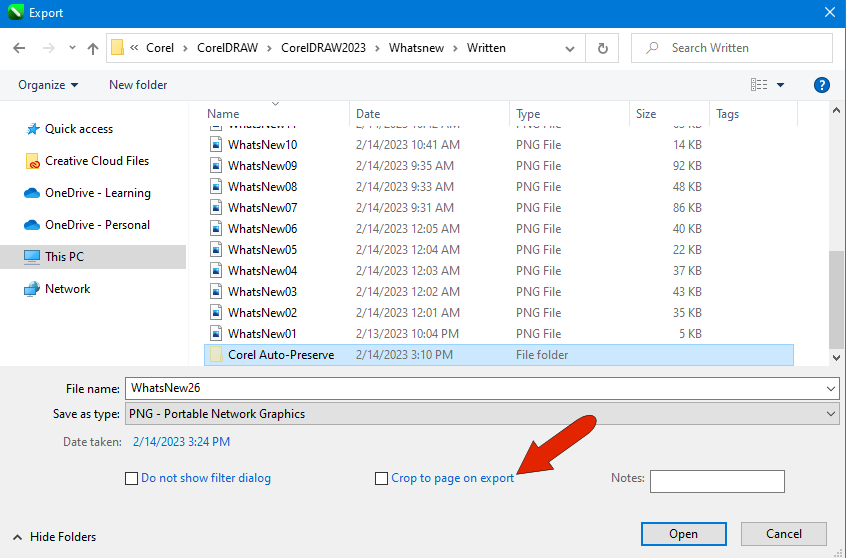Image resolution: width=846 pixels, height=558 pixels.
Task: Refresh the Written folder listing
Action: 602,48
